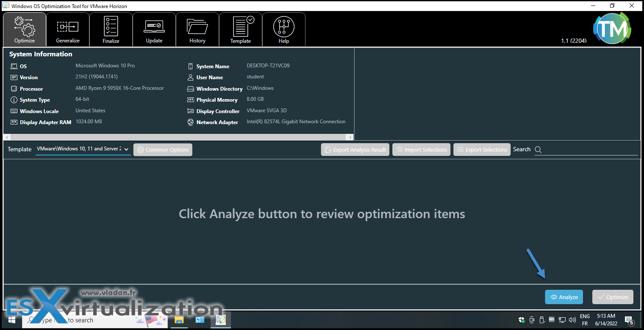Click Export Analysis Result button

click(355, 150)
